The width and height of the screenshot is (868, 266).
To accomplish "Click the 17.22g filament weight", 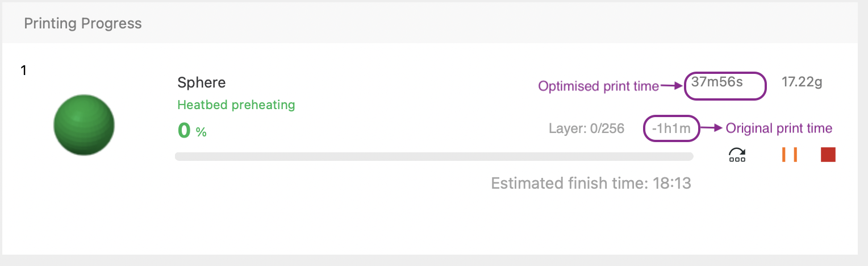I will pos(802,82).
